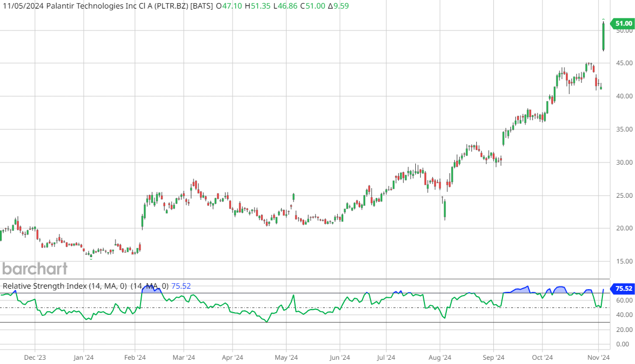Click the Jun '24 date axis label
The image size is (635, 364).
click(340, 358)
